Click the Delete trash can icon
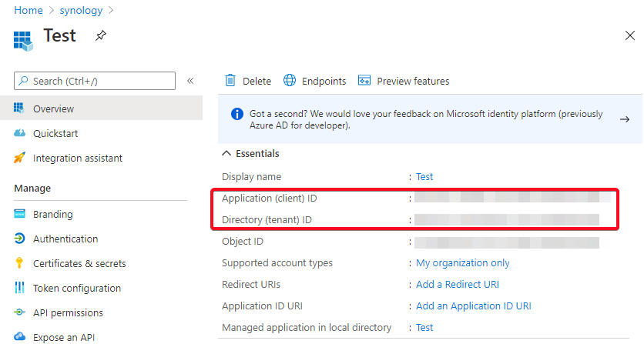Viewport: 644px width, 344px height. click(x=230, y=81)
